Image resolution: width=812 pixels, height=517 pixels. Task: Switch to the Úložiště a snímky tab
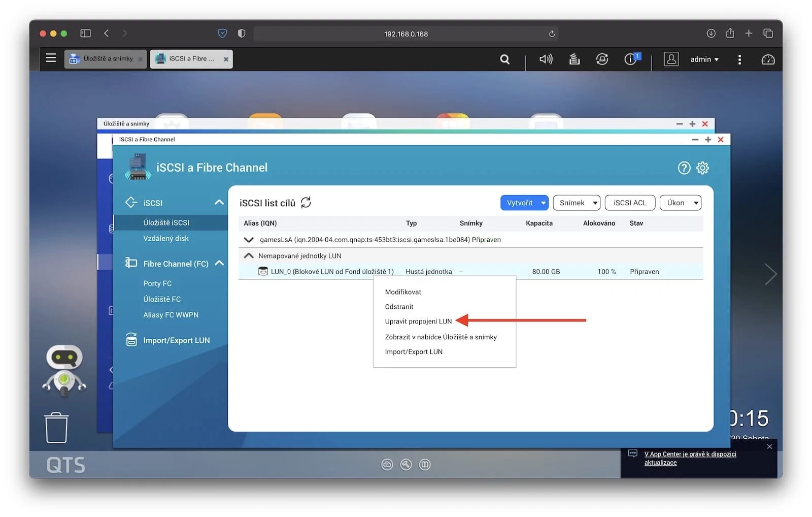coord(105,59)
